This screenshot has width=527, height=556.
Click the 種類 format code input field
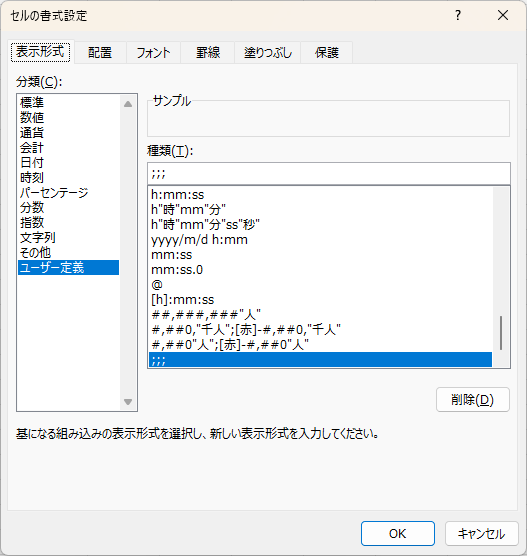pyautogui.click(x=329, y=174)
